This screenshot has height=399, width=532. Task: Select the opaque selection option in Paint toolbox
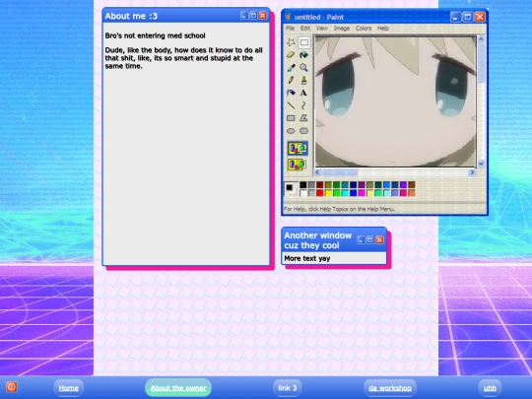click(298, 148)
